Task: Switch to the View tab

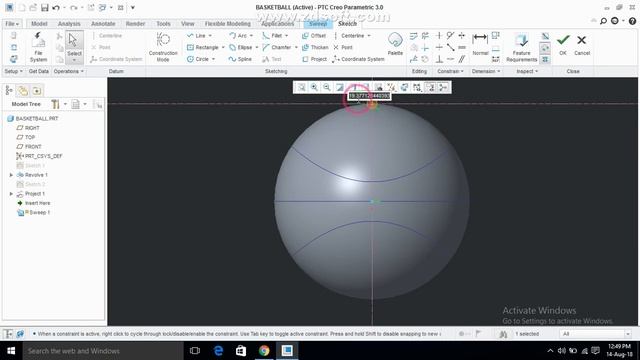Action: [188, 24]
